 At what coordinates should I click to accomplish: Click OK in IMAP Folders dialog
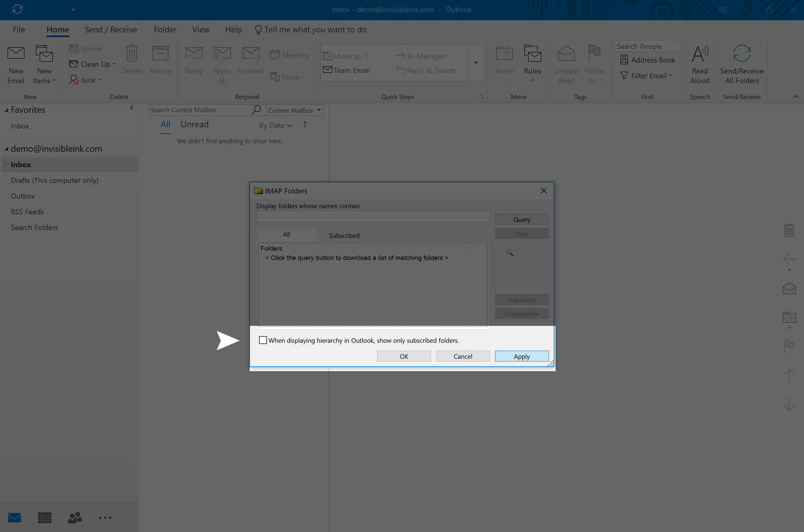pos(404,356)
